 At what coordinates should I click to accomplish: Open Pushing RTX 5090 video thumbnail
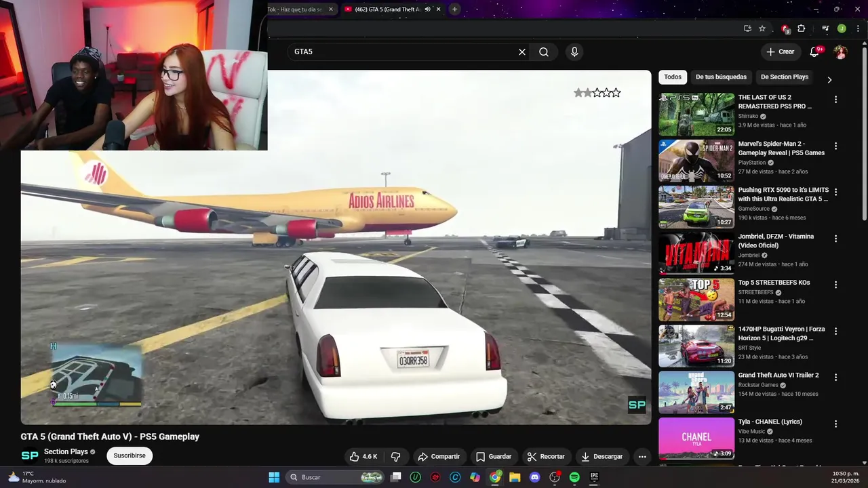(x=696, y=207)
